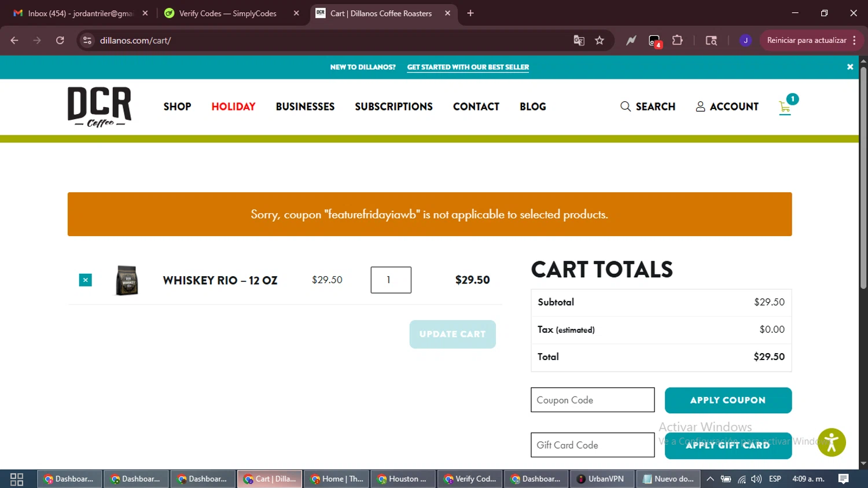Click the quantity field for Whiskey Rio
The width and height of the screenshot is (868, 488).
[x=391, y=280]
